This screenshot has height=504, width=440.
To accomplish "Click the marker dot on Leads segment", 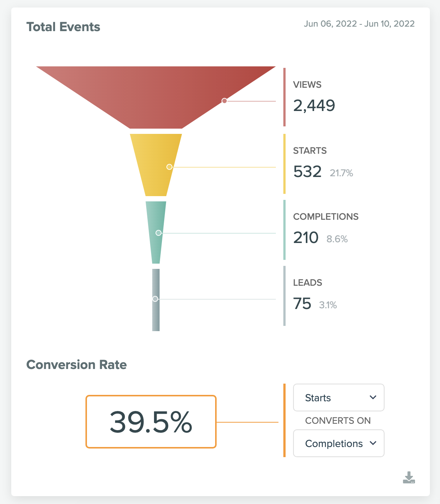I will tap(155, 299).
